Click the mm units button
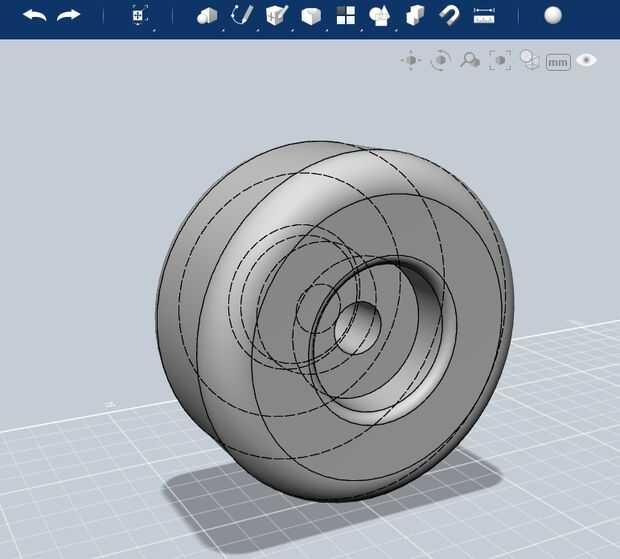Screen dimensions: 620x559 558,62
